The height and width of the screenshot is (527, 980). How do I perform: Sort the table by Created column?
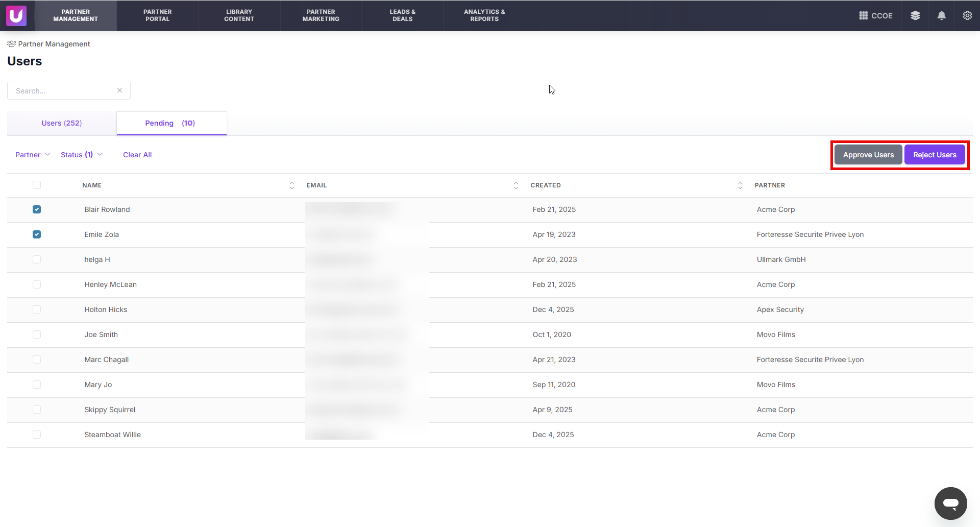740,185
